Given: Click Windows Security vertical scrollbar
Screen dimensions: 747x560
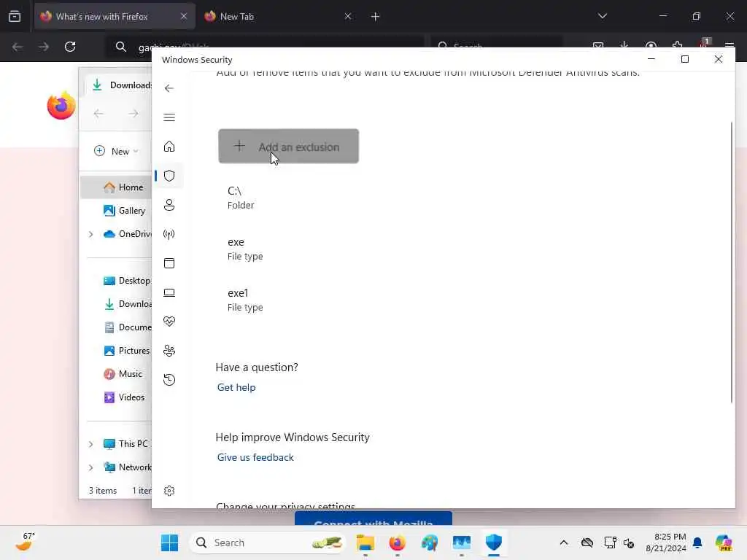Looking at the screenshot, I should [x=731, y=262].
